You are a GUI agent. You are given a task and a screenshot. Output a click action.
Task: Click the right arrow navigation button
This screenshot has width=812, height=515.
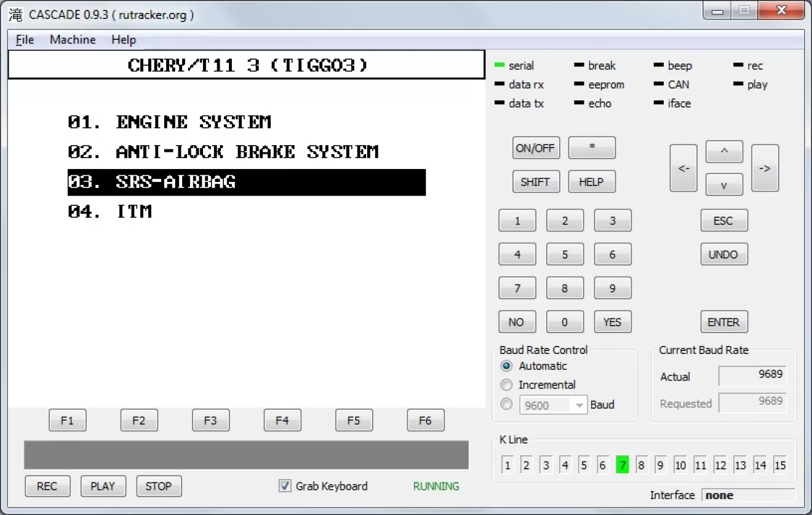765,168
